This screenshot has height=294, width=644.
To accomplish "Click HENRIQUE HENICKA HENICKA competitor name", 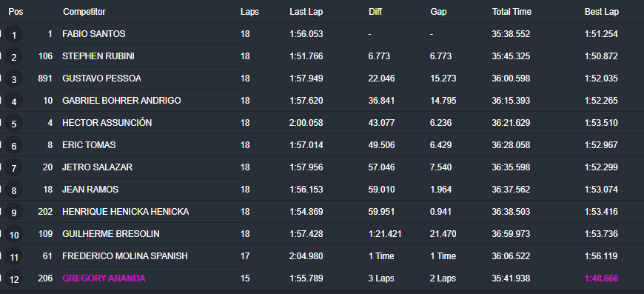I will point(125,212).
